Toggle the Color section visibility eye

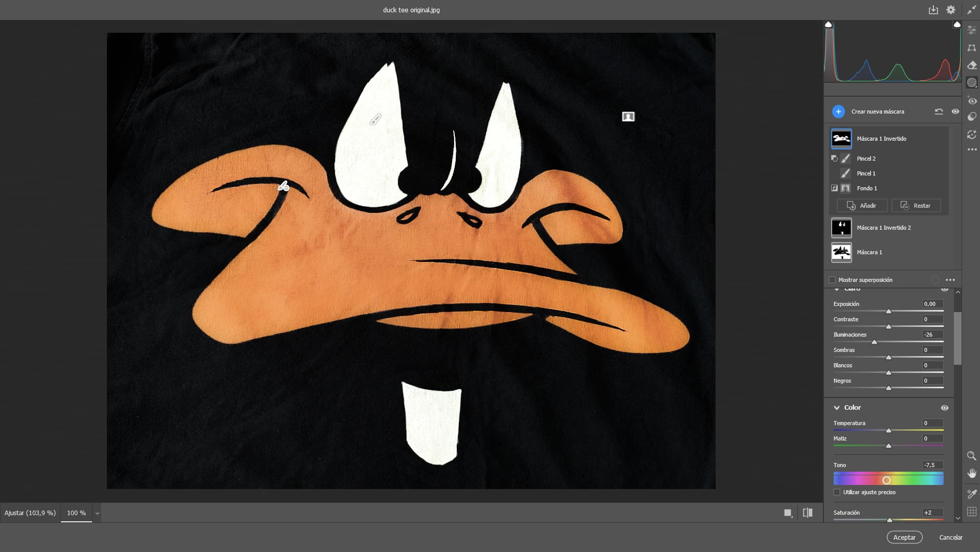click(x=945, y=408)
